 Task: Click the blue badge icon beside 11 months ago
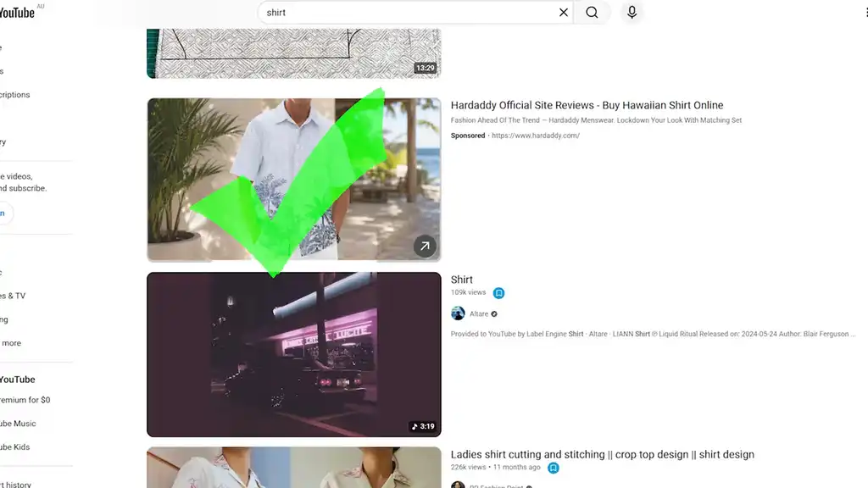553,468
